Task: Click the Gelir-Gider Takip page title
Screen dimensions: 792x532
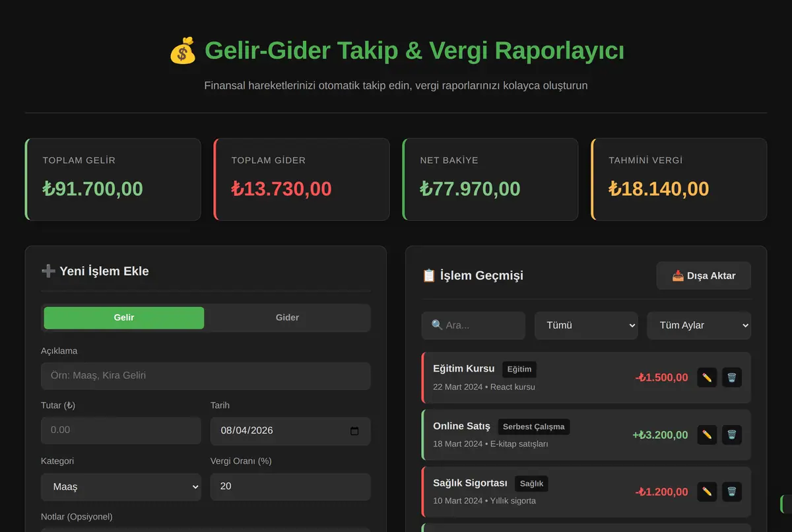Action: 396,51
